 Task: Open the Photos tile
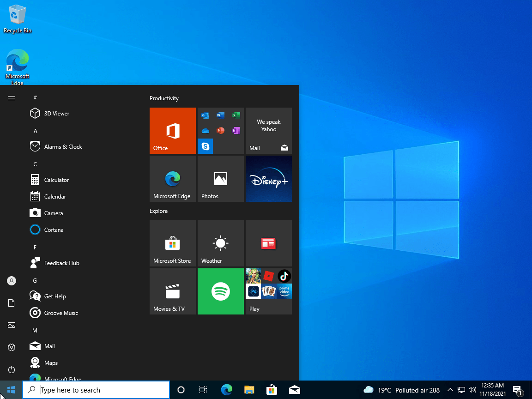[x=220, y=179]
